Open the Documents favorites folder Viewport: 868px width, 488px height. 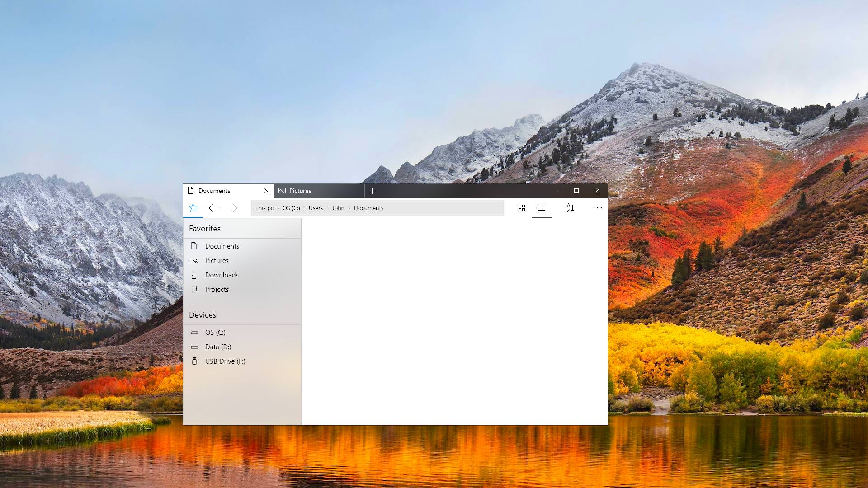[222, 245]
